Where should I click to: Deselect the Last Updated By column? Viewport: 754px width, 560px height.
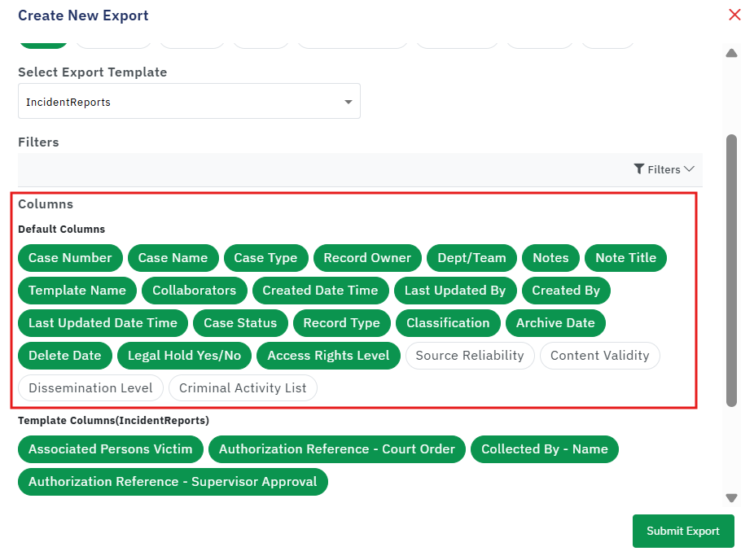[x=455, y=291]
